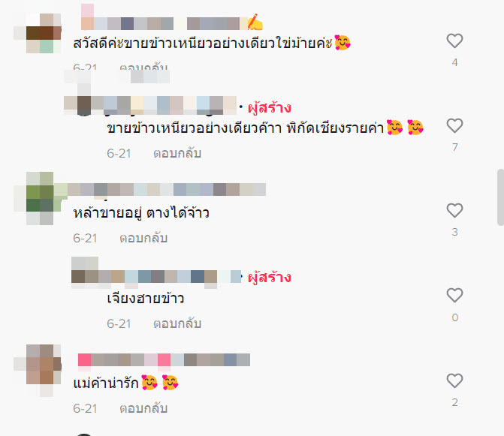Like the creator's reply mentioning เชียงราย

pyautogui.click(x=454, y=125)
